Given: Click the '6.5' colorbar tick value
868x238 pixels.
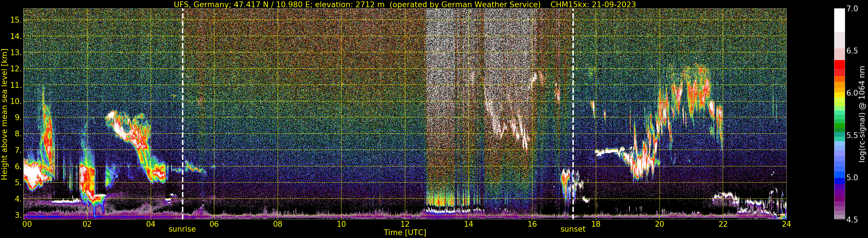Looking at the screenshot, I should tap(852, 51).
